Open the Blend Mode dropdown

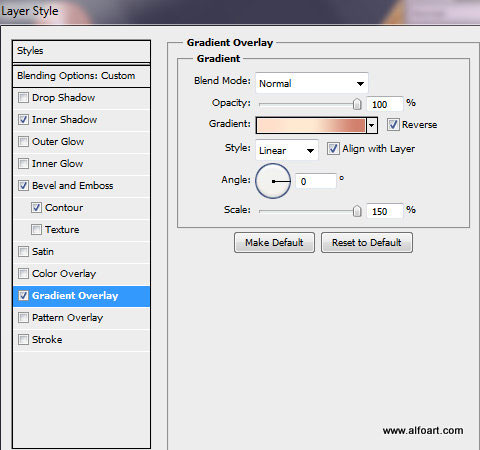(x=312, y=83)
